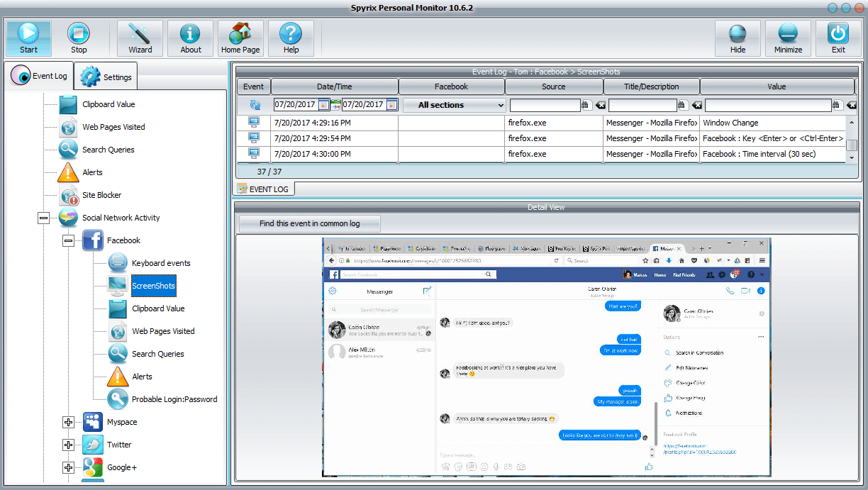Open the About dialog
This screenshot has height=490, width=868.
click(x=191, y=38)
